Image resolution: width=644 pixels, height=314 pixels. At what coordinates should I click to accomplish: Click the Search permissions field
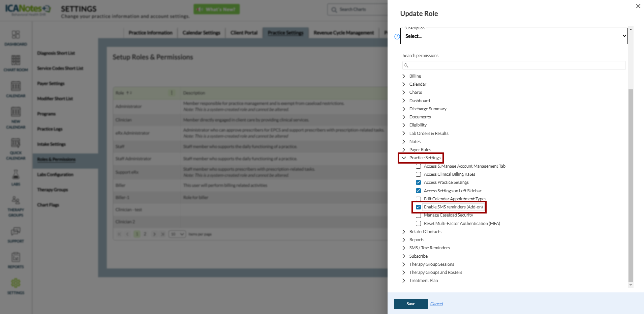514,65
